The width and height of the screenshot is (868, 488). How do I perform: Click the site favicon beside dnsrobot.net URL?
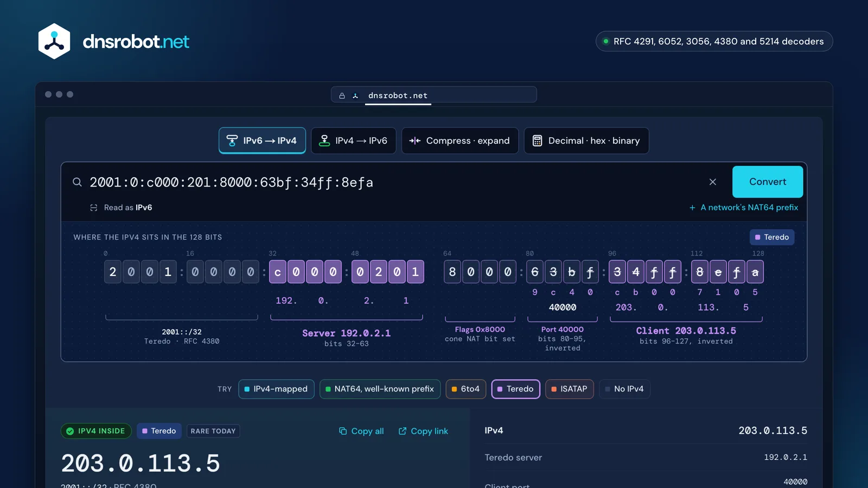coord(355,95)
